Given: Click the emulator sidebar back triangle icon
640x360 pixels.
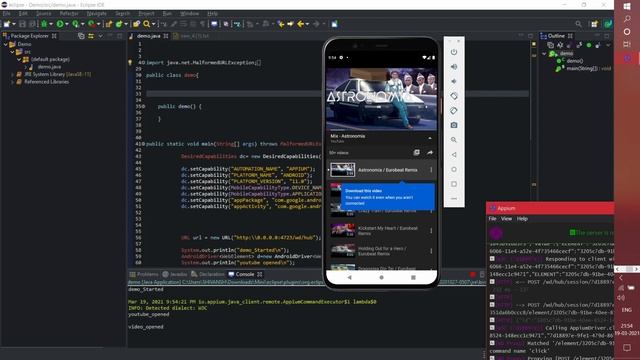Looking at the screenshot, I should (454, 155).
